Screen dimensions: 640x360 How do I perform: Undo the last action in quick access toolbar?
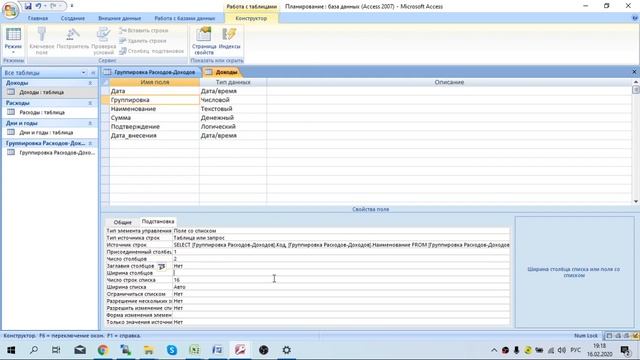tap(38, 6)
